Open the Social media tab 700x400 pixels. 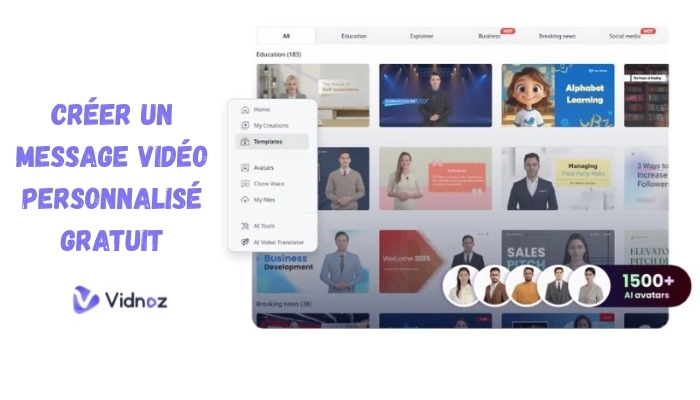click(625, 36)
